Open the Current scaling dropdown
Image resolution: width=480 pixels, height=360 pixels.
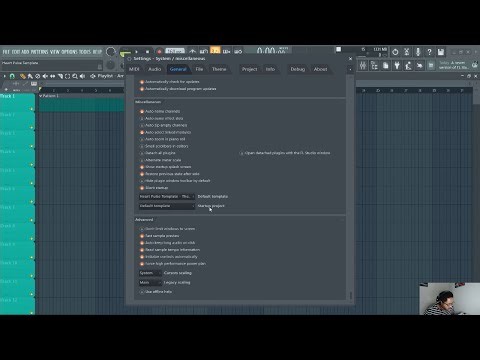150,273
